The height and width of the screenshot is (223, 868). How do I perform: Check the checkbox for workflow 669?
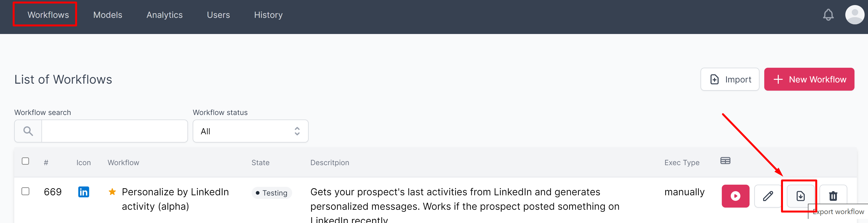click(x=25, y=191)
